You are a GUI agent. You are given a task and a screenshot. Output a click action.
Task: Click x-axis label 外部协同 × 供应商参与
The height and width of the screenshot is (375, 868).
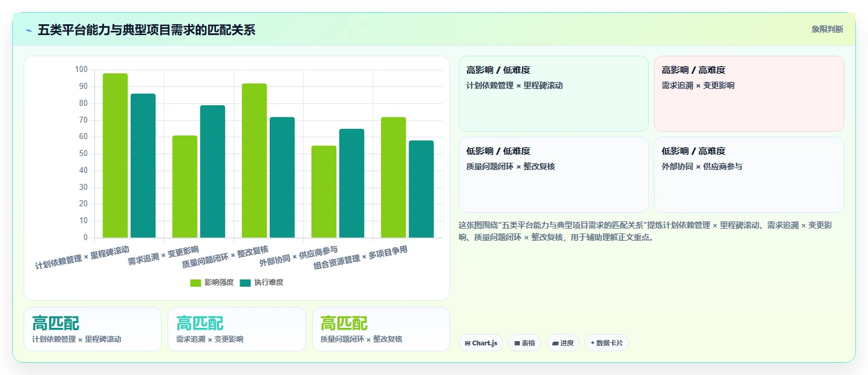[298, 256]
